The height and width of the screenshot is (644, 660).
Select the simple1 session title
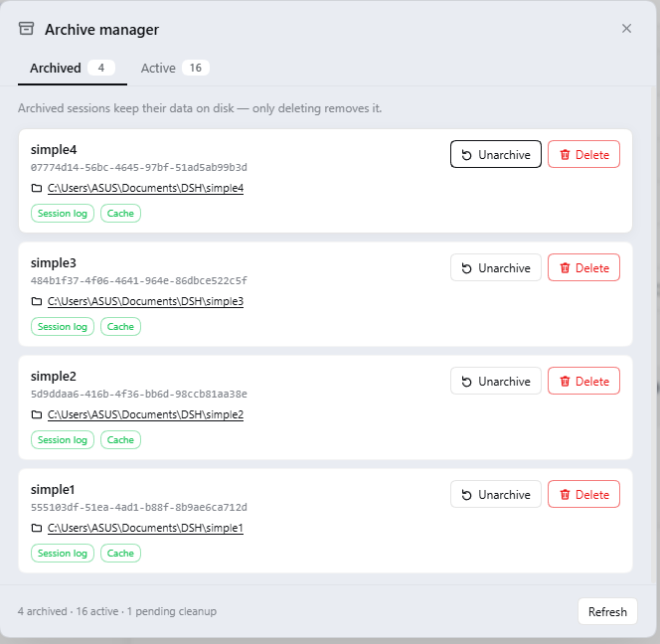tap(53, 490)
